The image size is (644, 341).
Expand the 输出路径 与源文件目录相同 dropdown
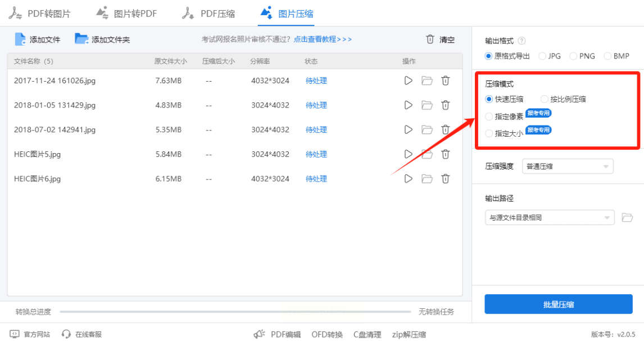550,217
